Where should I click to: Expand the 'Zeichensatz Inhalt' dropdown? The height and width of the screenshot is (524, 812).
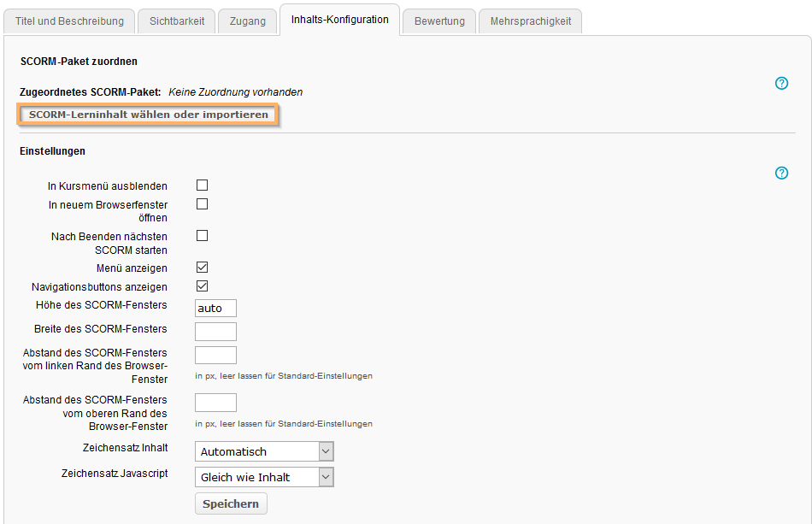pos(264,451)
